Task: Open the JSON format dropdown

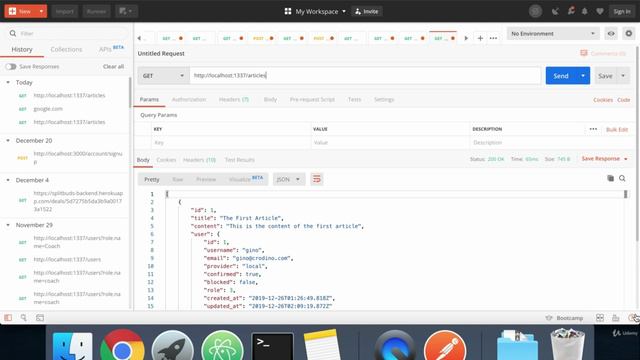Action: pos(289,179)
